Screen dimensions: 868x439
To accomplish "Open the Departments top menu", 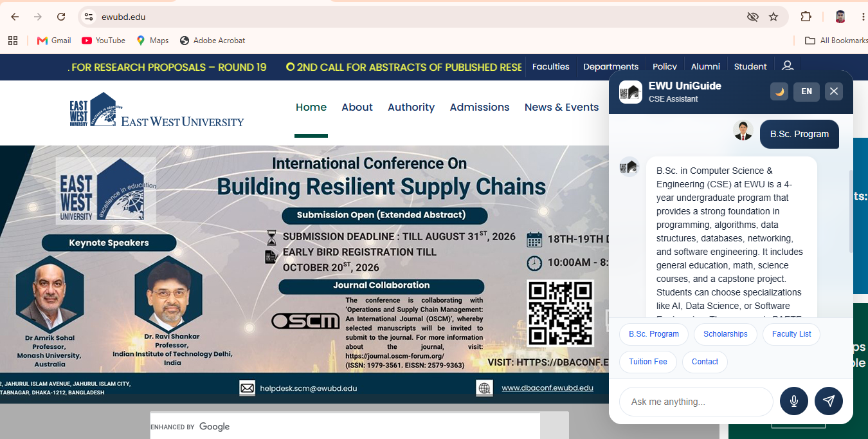I will tap(611, 66).
